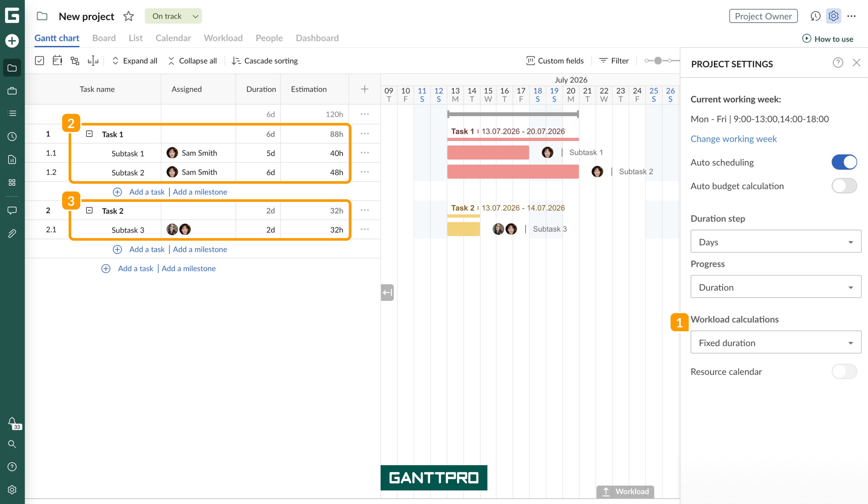Click Change working week link
Screen dimensions: 868x504
click(x=733, y=139)
